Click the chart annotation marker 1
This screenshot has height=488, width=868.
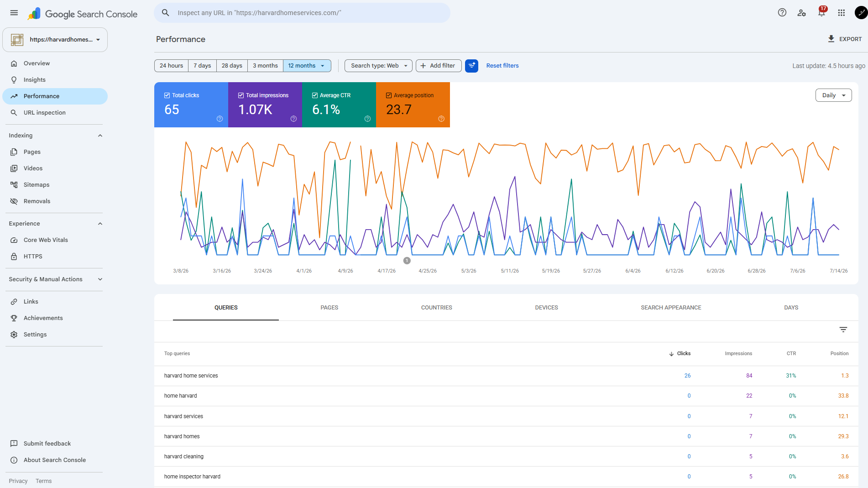(x=407, y=261)
